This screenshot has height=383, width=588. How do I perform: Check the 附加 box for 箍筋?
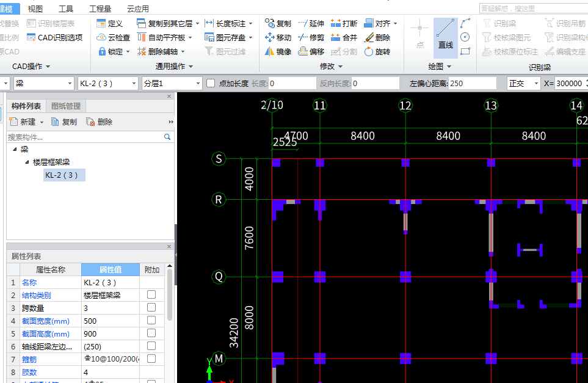151,358
